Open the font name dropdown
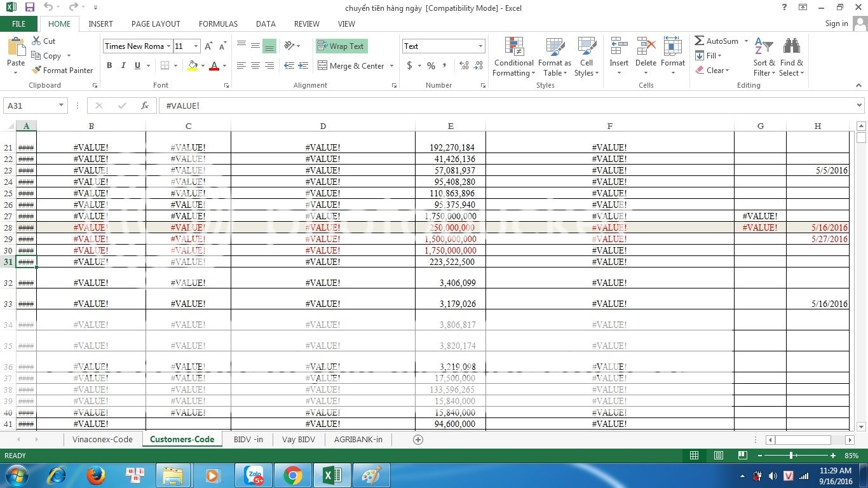 (169, 46)
